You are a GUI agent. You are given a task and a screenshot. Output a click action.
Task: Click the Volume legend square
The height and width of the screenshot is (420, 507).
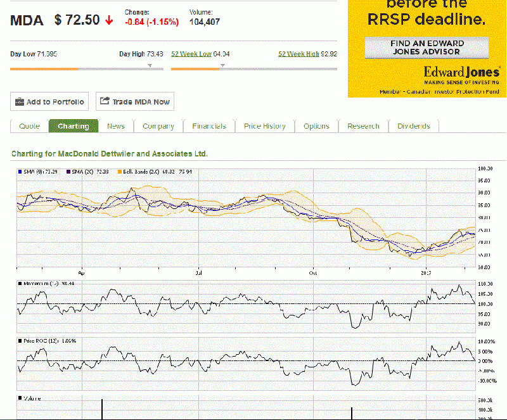tap(20, 398)
